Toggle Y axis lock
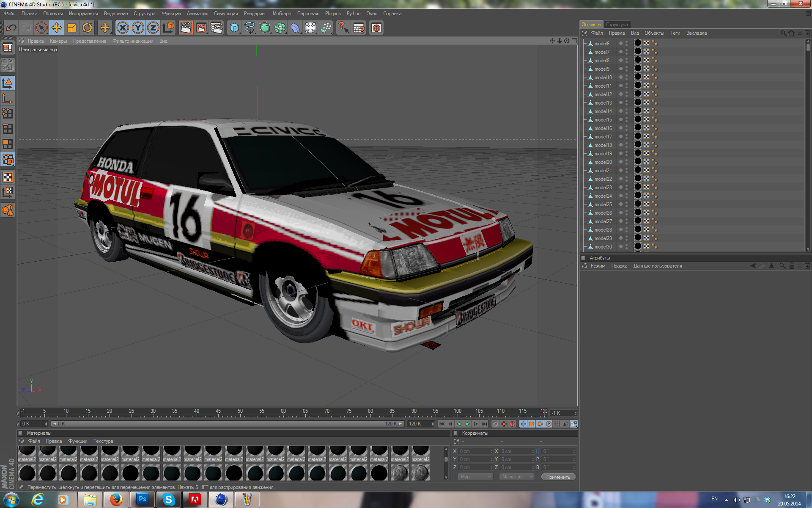 click(138, 28)
